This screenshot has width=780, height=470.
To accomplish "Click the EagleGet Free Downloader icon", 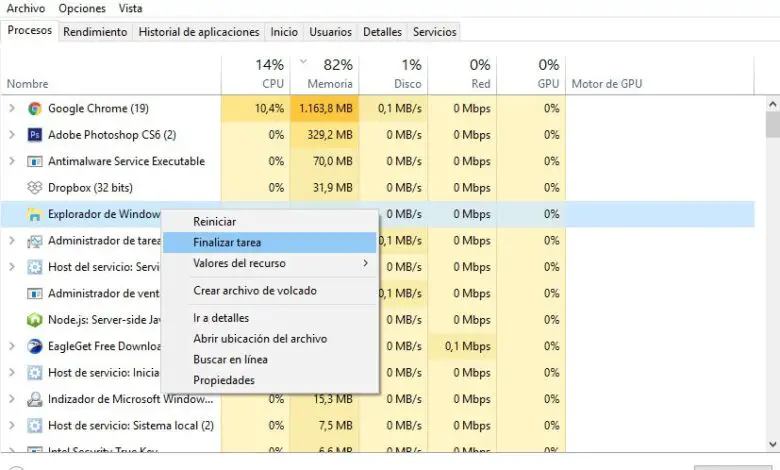I will click(35, 346).
